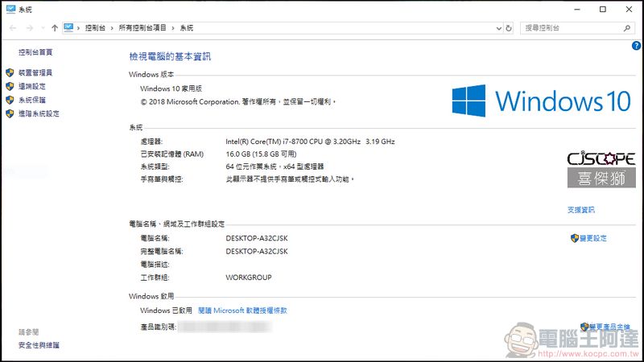Click the 檢視電腦的基本資訊 heading
644x362 pixels.
coord(170,56)
